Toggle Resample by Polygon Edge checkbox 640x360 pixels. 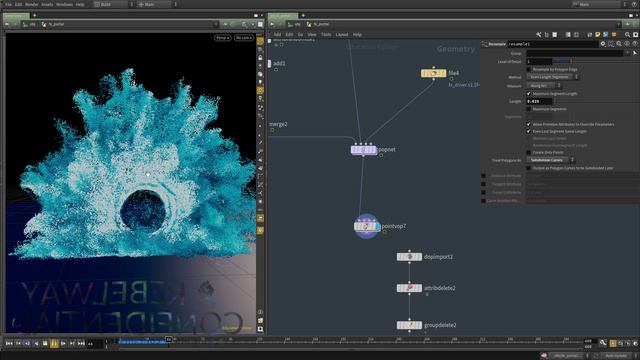[x=529, y=69]
